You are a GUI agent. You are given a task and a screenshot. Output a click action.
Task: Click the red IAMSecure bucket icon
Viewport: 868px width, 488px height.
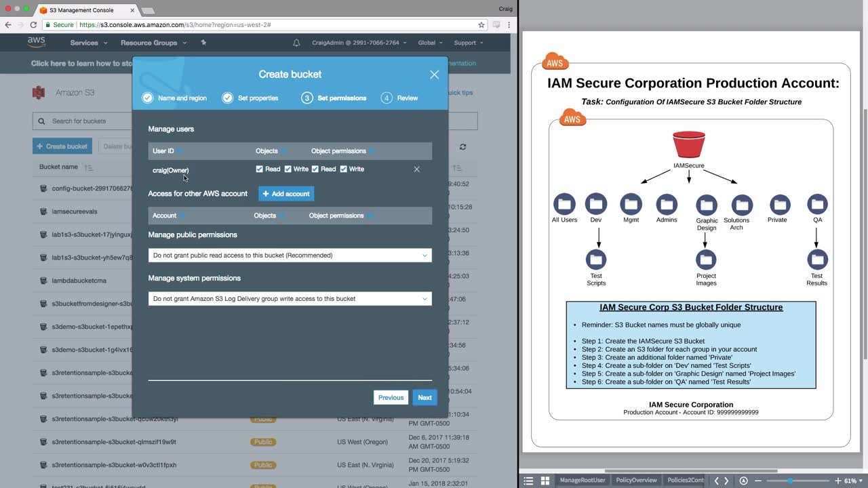(x=689, y=145)
